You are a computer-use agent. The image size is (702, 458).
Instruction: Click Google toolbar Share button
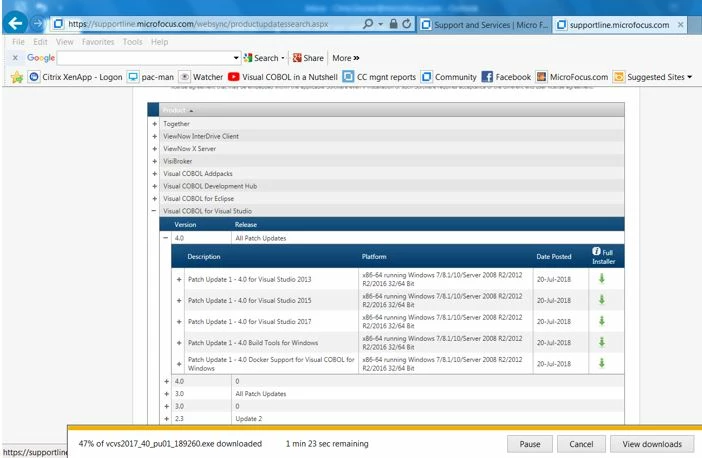tap(308, 58)
